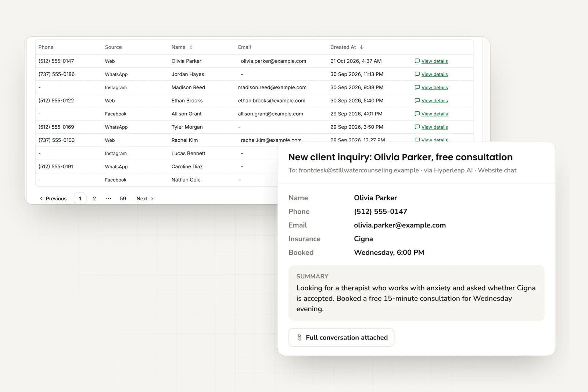Click the chat icon in Olivia Parker's row

[417, 61]
